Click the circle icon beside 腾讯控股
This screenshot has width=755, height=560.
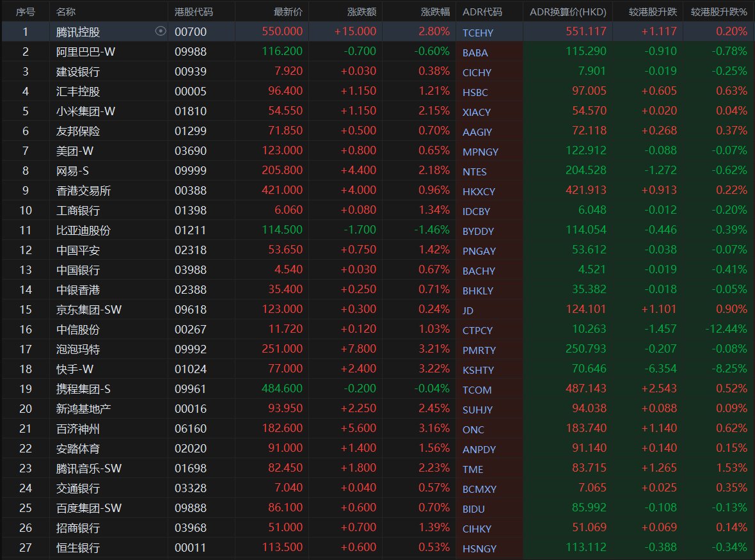[x=161, y=31]
